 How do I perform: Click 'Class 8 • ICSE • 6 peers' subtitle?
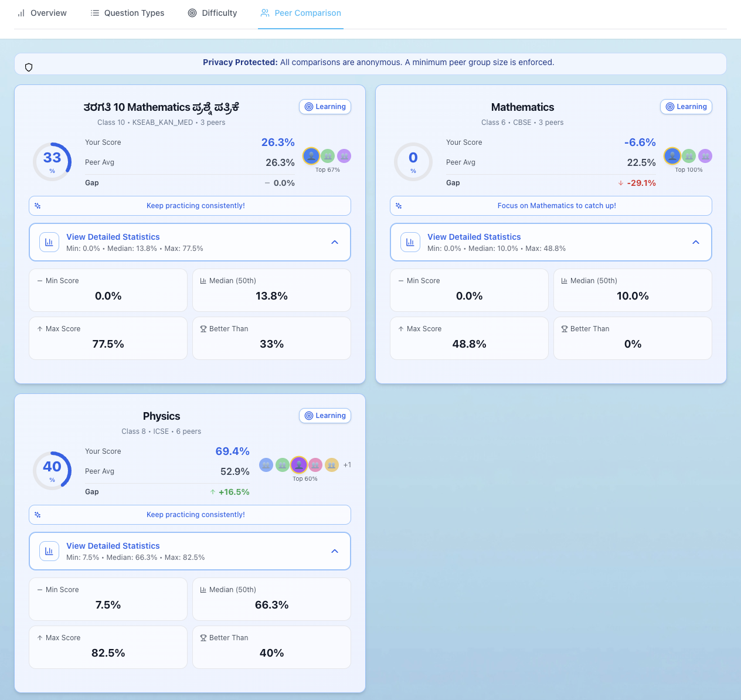click(161, 431)
